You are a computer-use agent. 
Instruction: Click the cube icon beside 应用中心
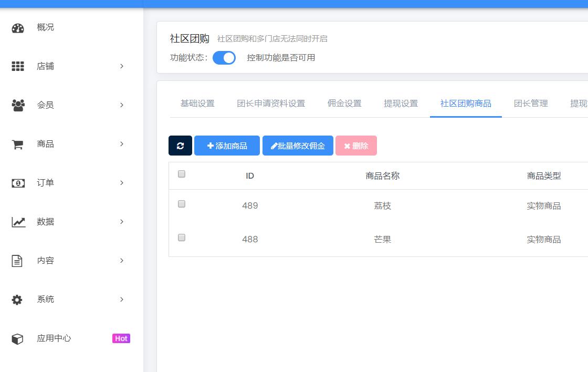pos(17,339)
